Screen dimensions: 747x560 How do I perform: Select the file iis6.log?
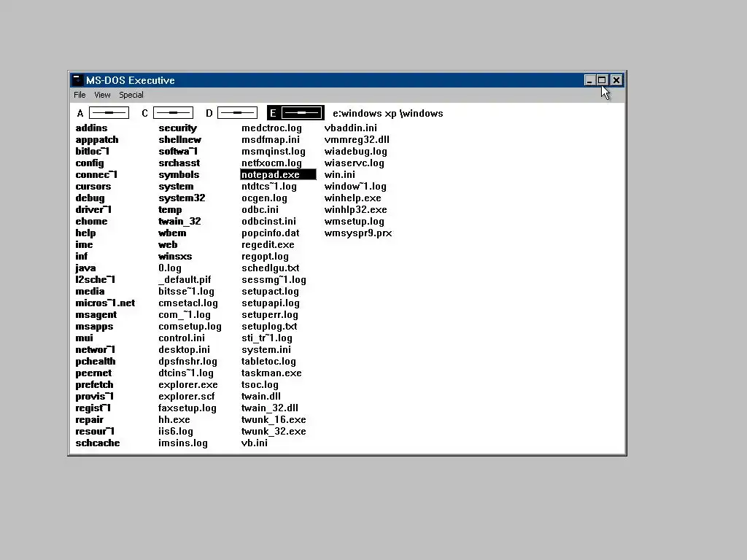click(x=176, y=431)
